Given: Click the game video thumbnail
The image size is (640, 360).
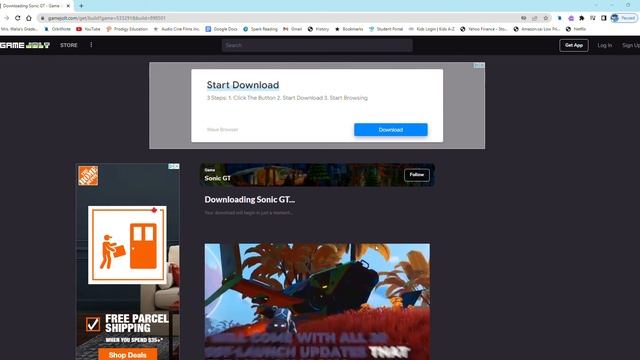Looking at the screenshot, I should 317,302.
